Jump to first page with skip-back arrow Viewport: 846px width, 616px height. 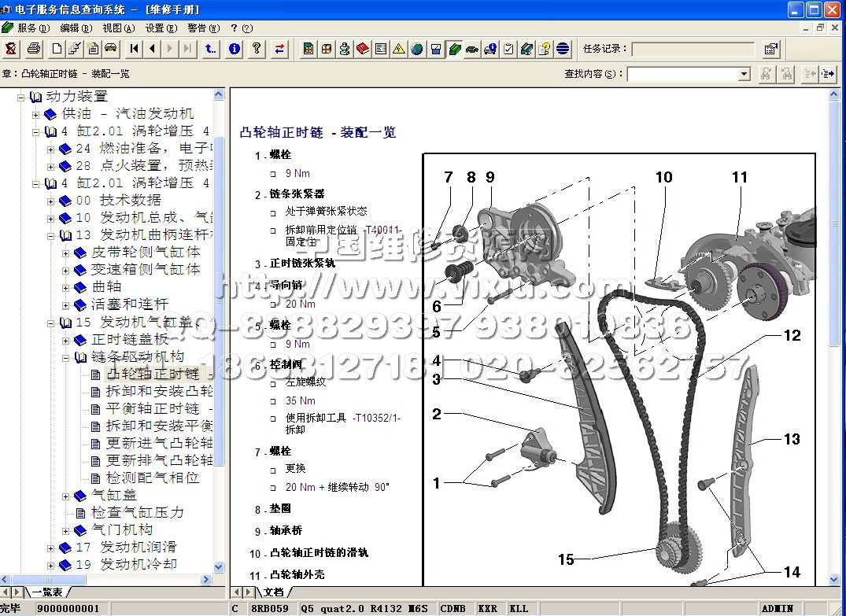pos(135,49)
